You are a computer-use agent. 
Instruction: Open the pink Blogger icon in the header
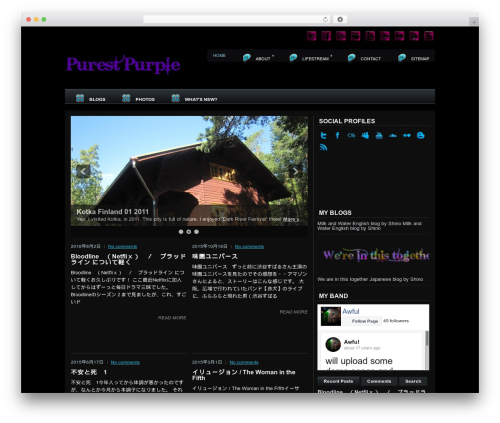pos(414,36)
